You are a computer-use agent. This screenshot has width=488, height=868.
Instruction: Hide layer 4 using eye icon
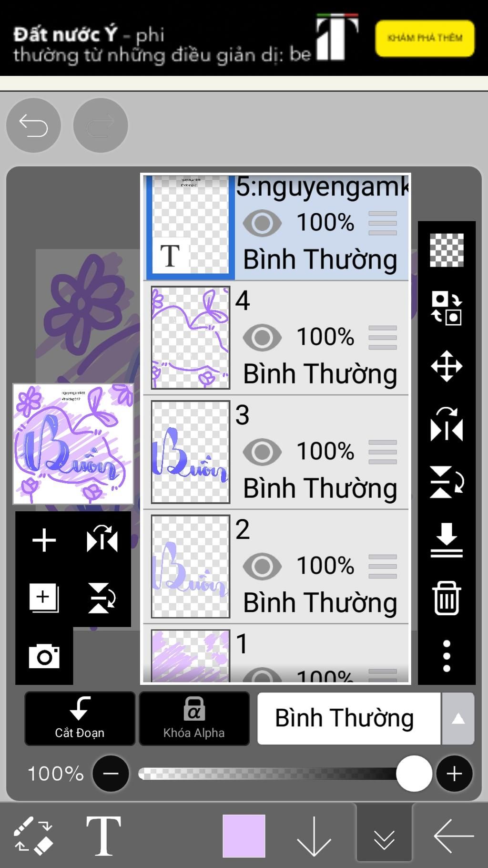262,337
